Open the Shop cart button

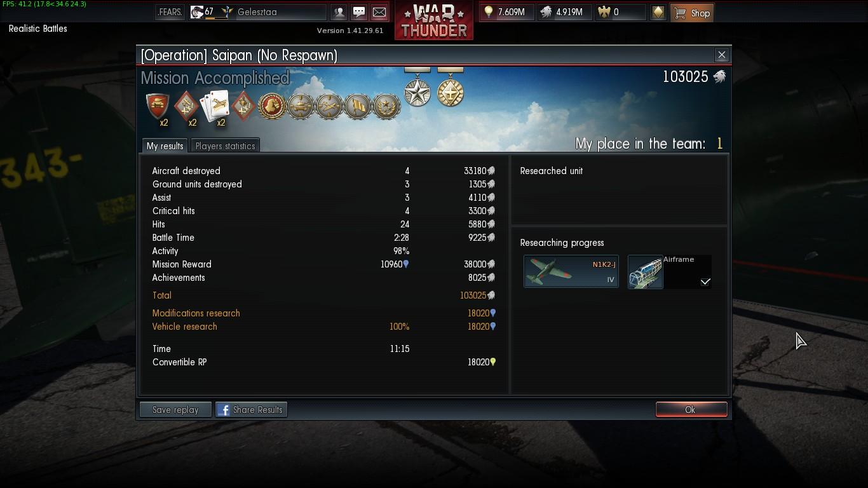point(692,13)
